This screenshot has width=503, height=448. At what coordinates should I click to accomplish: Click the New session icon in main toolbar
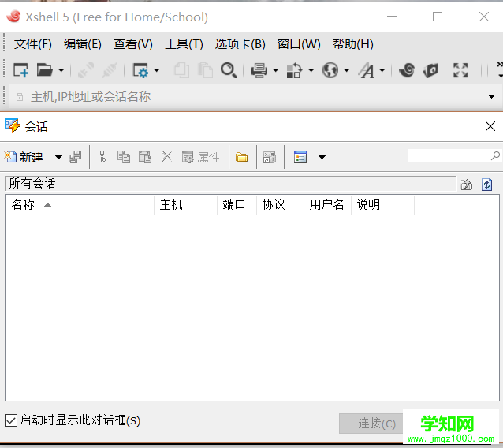[20, 70]
